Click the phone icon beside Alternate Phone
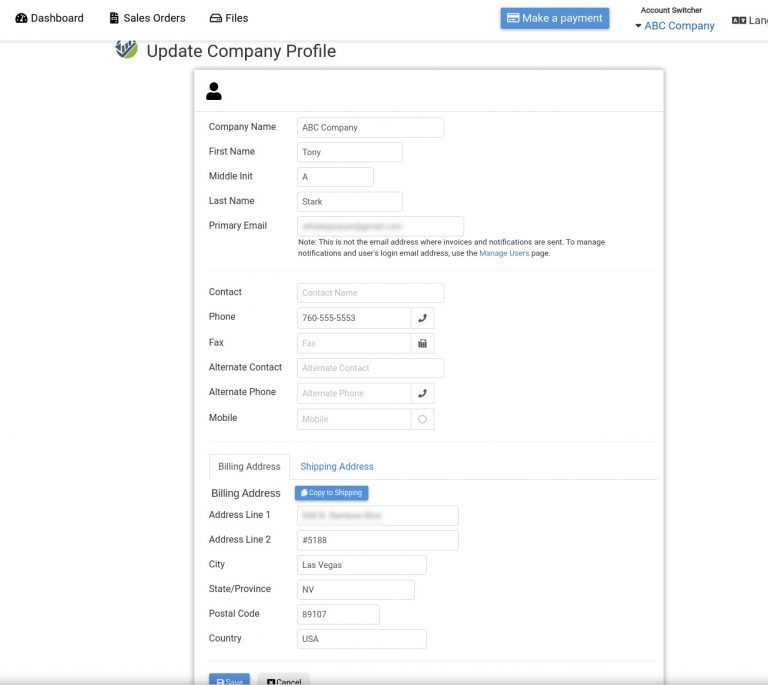 [422, 393]
